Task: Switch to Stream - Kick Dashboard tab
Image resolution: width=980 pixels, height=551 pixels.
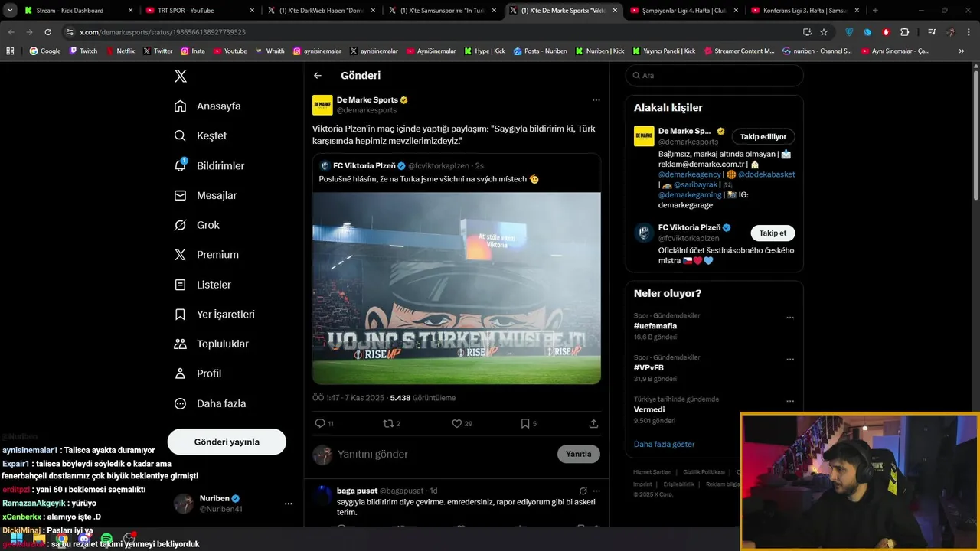Action: (x=79, y=11)
